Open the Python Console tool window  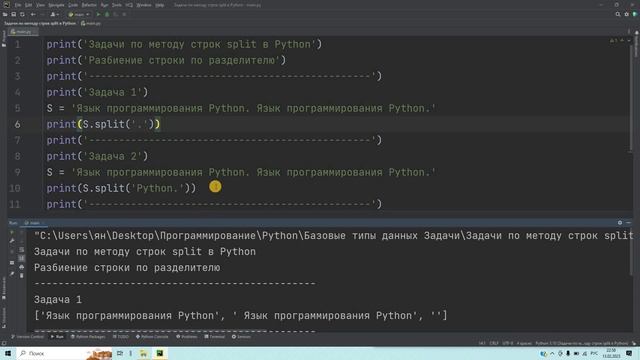pyautogui.click(x=152, y=337)
